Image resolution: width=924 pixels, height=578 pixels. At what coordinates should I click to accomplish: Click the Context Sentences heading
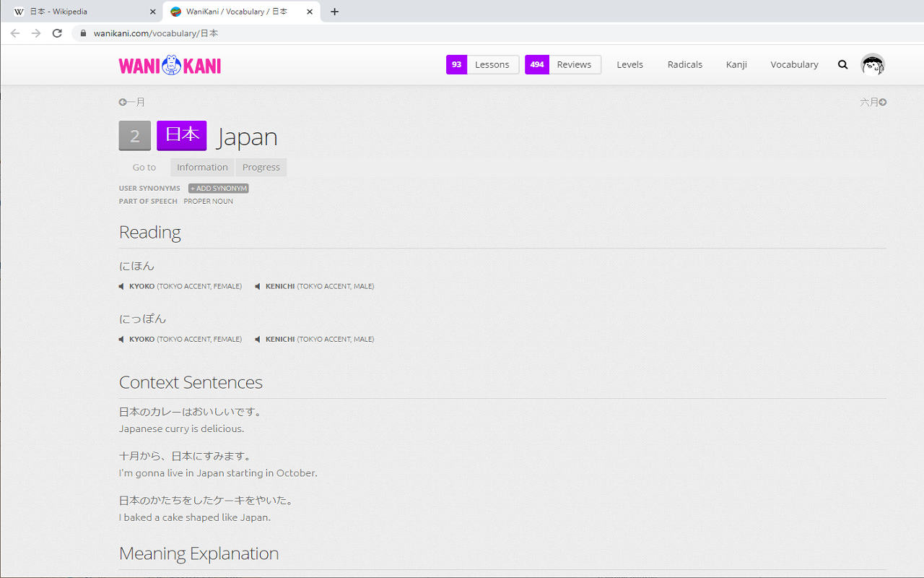(191, 382)
